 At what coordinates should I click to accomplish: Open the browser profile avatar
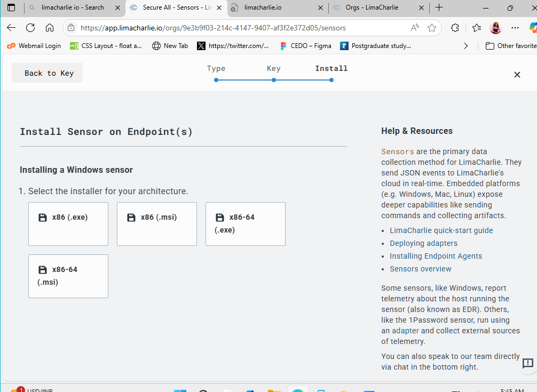coord(495,28)
